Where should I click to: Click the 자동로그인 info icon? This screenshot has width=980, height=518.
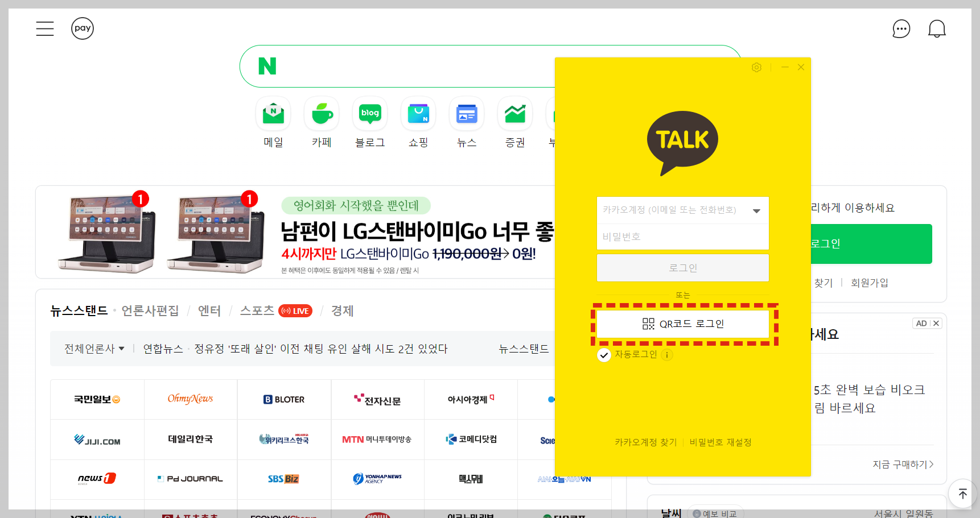[x=667, y=355]
